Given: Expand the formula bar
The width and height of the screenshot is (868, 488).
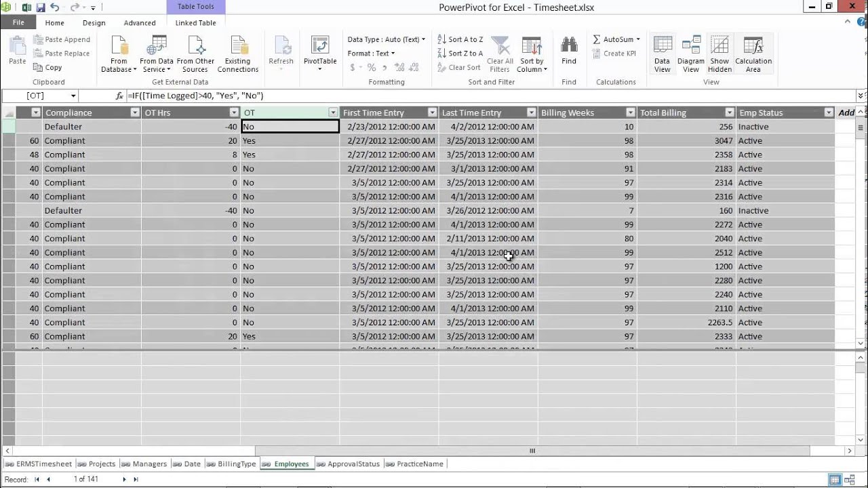Looking at the screenshot, I should coord(861,96).
